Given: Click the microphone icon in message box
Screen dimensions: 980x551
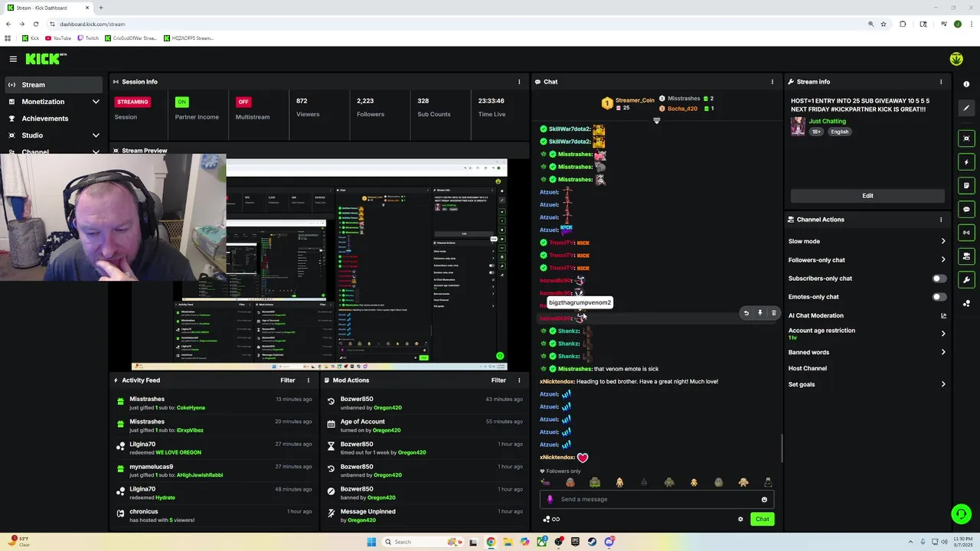Looking at the screenshot, I should 550,499.
